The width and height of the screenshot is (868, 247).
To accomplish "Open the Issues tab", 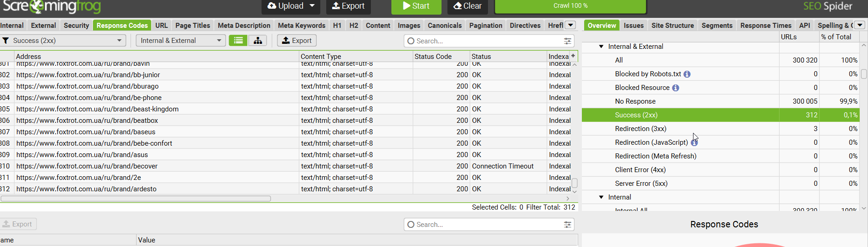I will tap(633, 26).
